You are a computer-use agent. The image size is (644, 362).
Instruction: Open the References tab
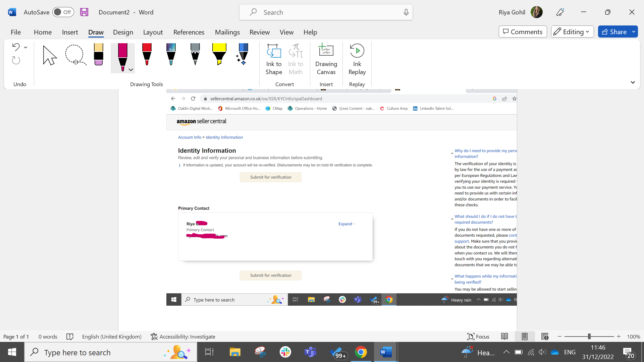point(189,32)
